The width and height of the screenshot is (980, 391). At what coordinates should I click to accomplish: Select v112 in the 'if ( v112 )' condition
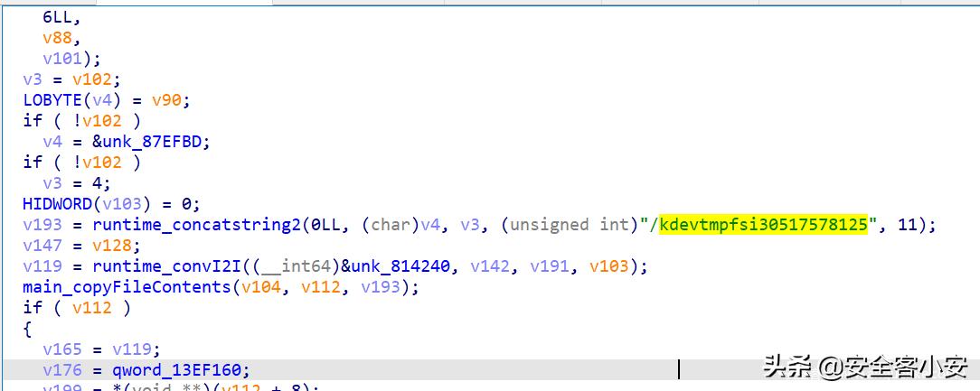coord(92,307)
